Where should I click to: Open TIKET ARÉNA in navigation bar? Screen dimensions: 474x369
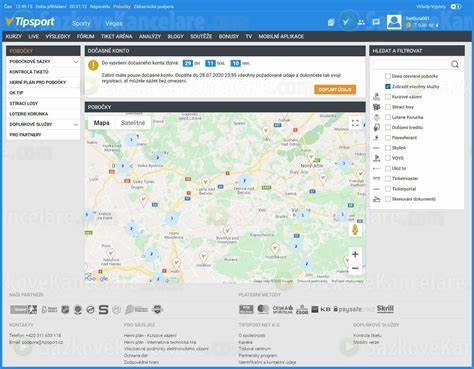click(x=117, y=36)
